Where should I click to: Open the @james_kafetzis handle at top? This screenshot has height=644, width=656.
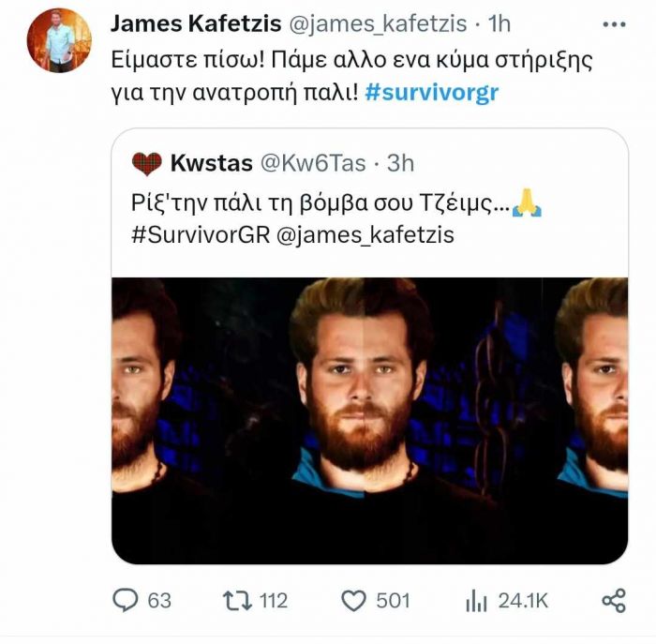(378, 23)
